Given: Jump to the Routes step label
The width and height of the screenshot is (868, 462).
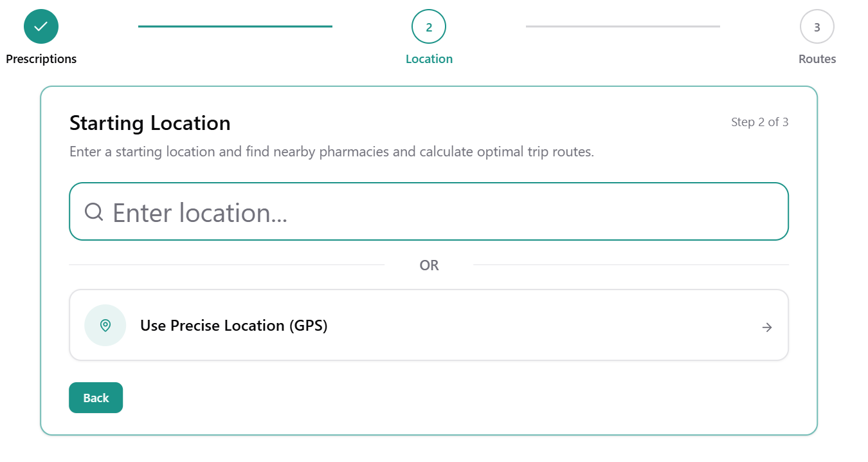Looking at the screenshot, I should pos(817,59).
